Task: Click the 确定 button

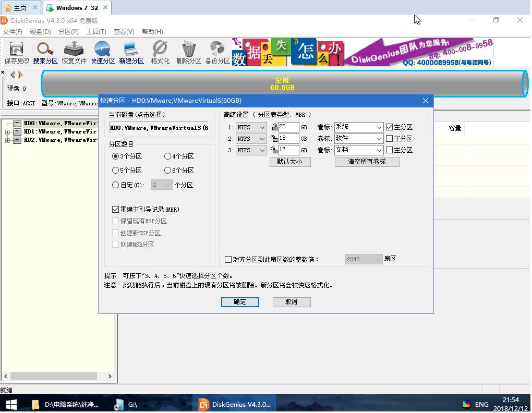Action: [x=240, y=302]
